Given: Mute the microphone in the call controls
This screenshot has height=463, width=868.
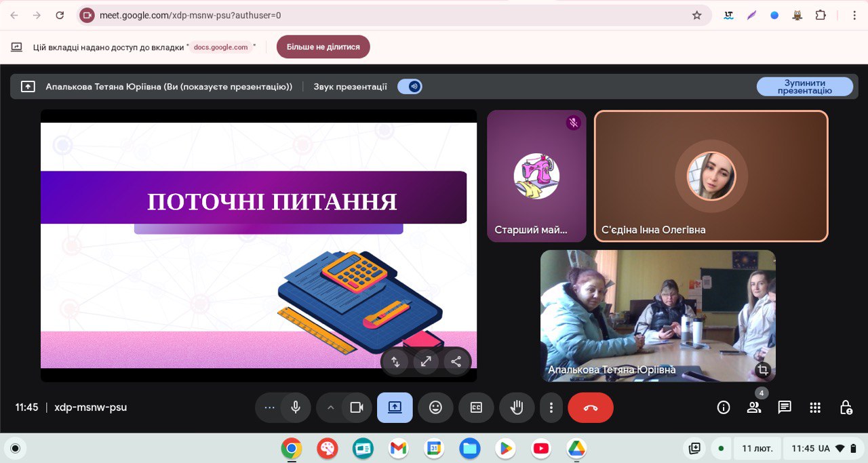Looking at the screenshot, I should tap(296, 407).
